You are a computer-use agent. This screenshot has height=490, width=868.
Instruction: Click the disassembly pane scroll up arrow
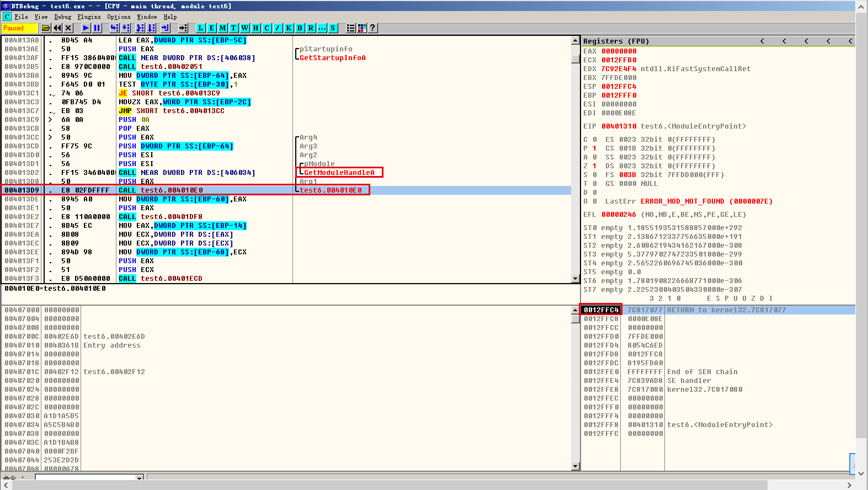click(576, 41)
